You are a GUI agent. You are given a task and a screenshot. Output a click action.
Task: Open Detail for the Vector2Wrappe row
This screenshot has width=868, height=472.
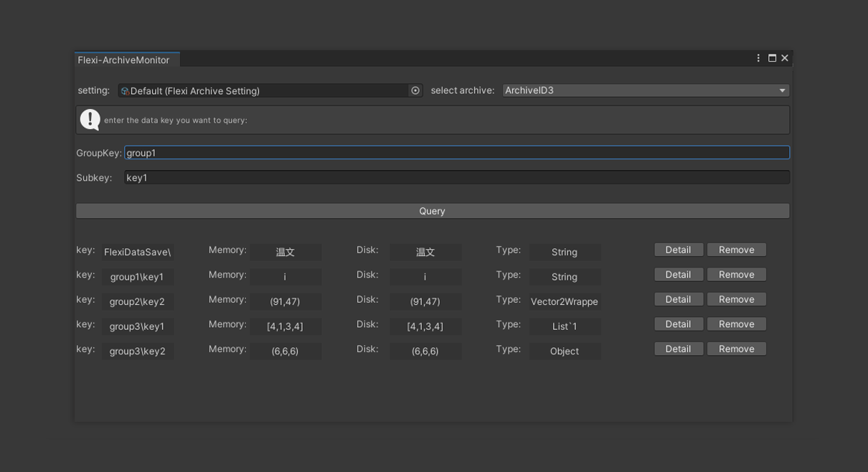click(x=678, y=299)
